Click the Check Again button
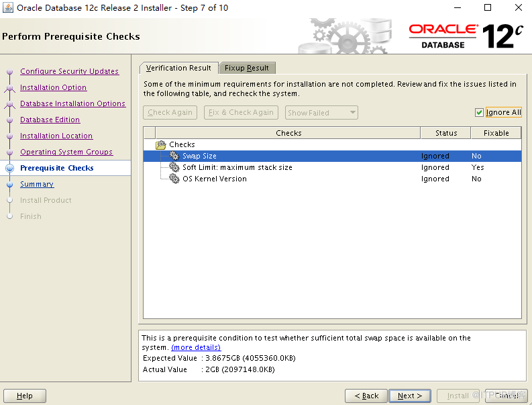Screen dimensions: 532x405 (170, 112)
